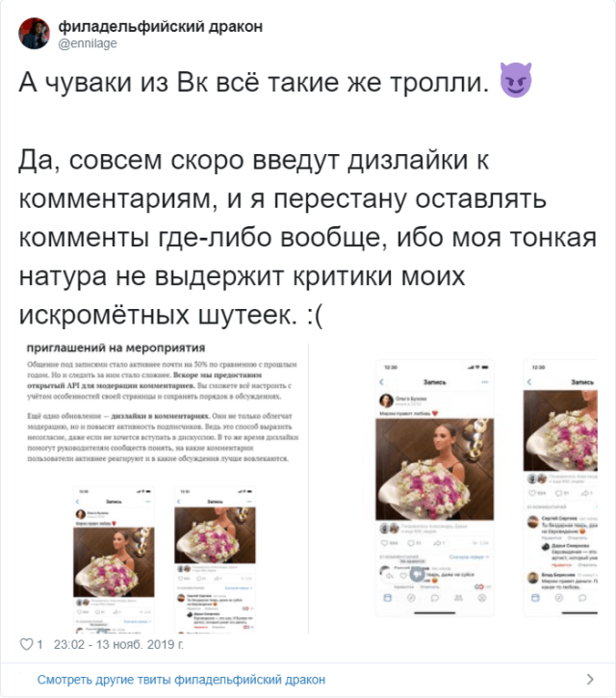Click the messages bubble icon in mockup bottom bar
Image resolution: width=616 pixels, height=698 pixels.
[435, 598]
